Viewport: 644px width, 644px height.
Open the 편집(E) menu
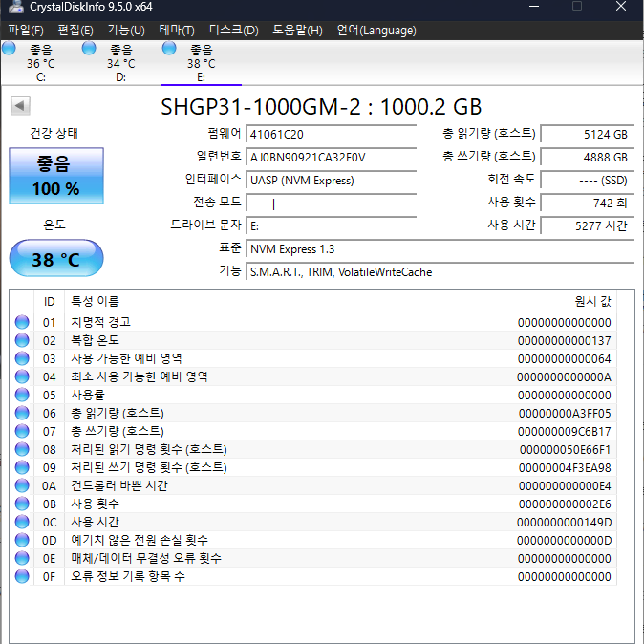[x=75, y=31]
